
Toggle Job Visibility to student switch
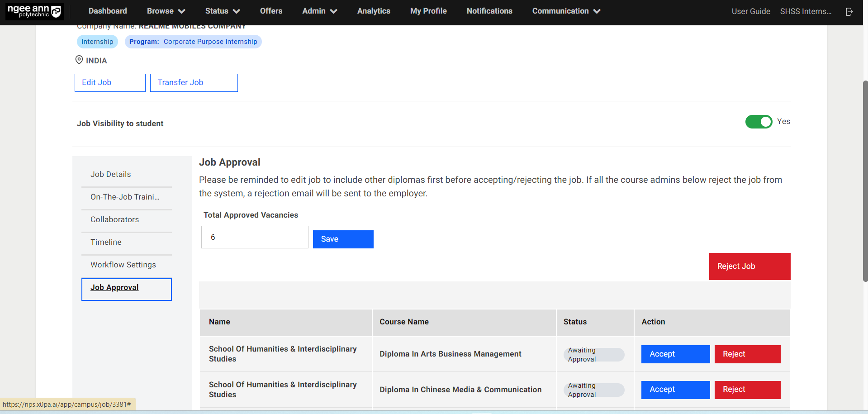pos(759,122)
